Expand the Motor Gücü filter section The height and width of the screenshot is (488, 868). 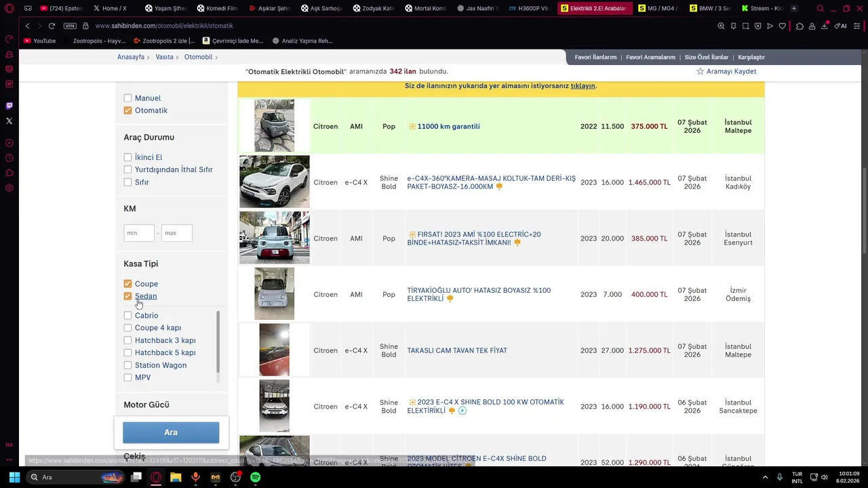(146, 405)
